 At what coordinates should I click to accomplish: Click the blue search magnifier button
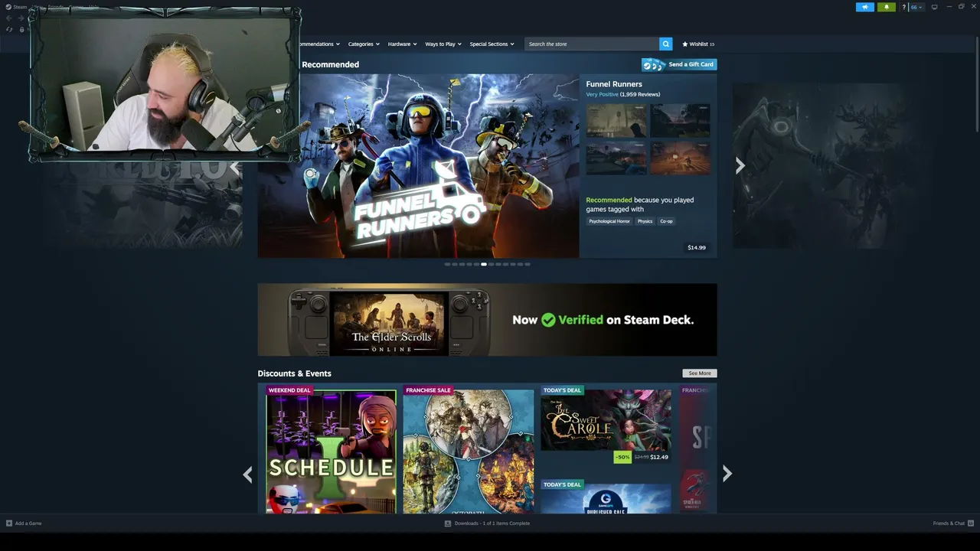point(666,44)
